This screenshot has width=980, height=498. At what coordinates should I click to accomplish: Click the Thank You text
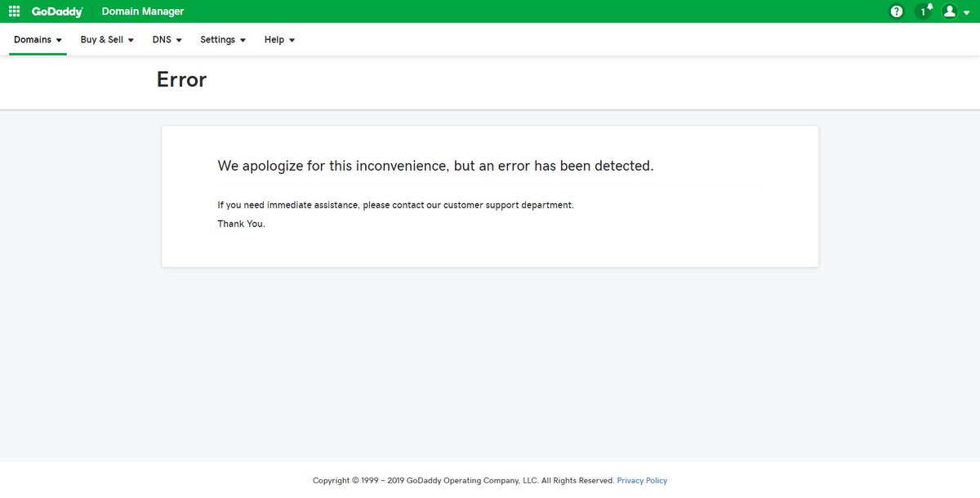[x=241, y=224]
